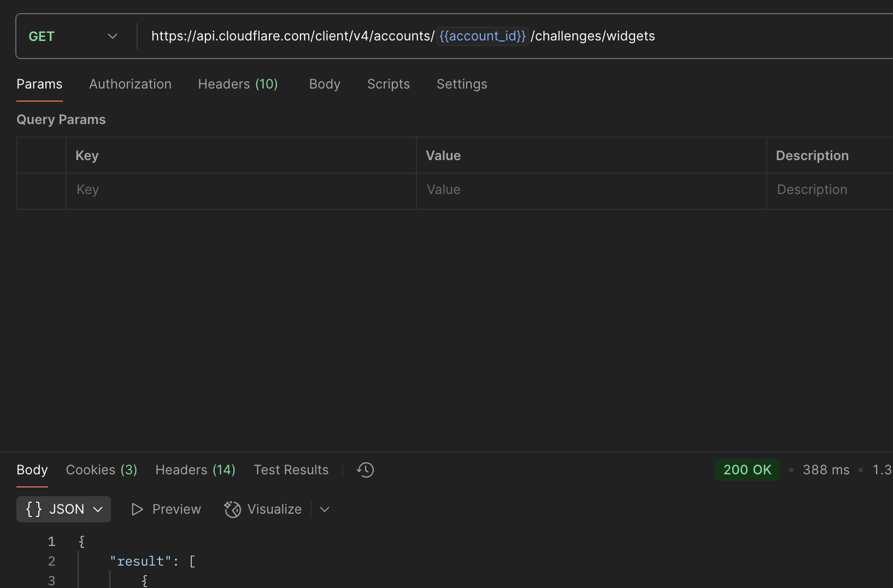
Task: Open the Headers (10) request tab
Action: (238, 84)
